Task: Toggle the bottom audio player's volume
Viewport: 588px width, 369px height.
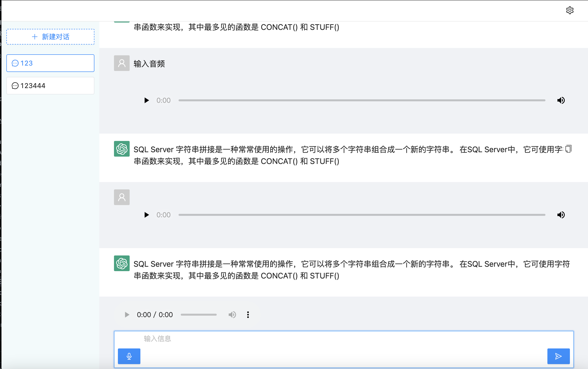Action: pyautogui.click(x=232, y=315)
